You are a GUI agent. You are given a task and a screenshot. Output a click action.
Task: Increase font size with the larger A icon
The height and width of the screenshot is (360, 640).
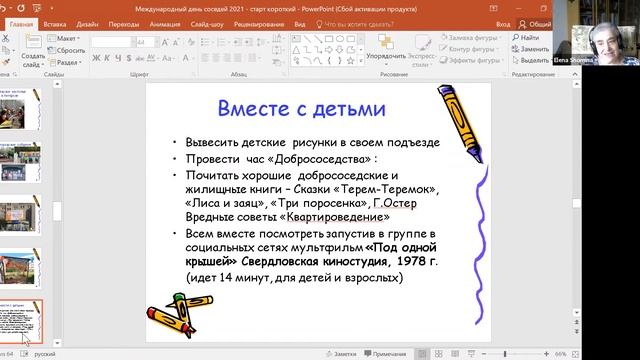tap(165, 42)
